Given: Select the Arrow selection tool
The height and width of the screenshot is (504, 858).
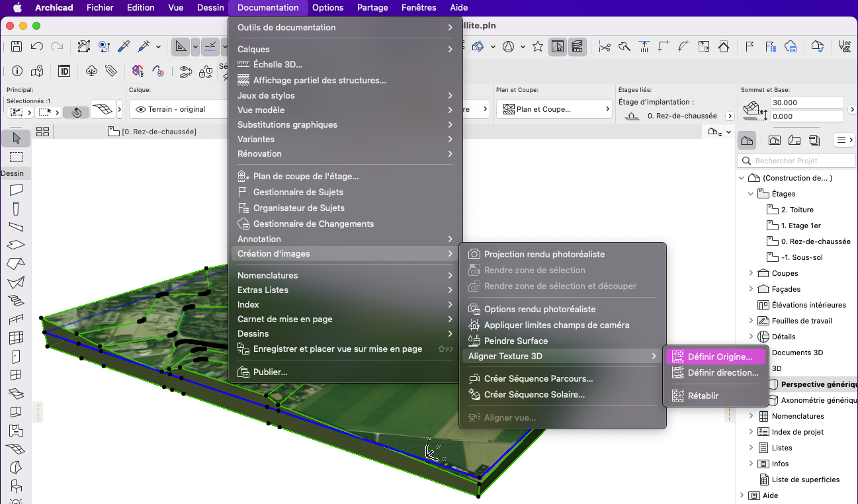Looking at the screenshot, I should pos(17,138).
